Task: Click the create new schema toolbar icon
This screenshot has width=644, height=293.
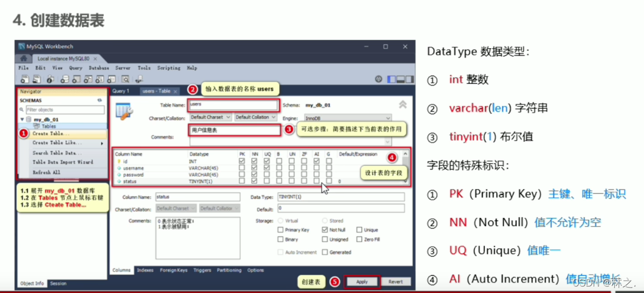Action: coord(65,79)
